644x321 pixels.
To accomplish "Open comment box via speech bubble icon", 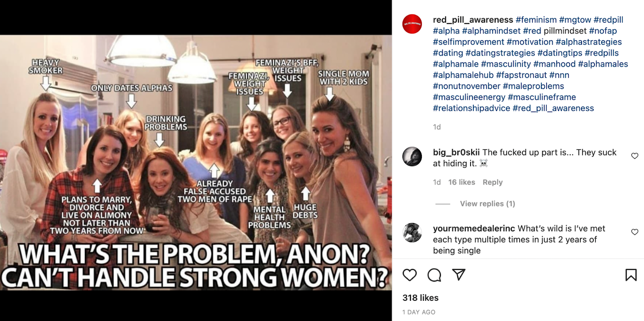I will click(434, 275).
